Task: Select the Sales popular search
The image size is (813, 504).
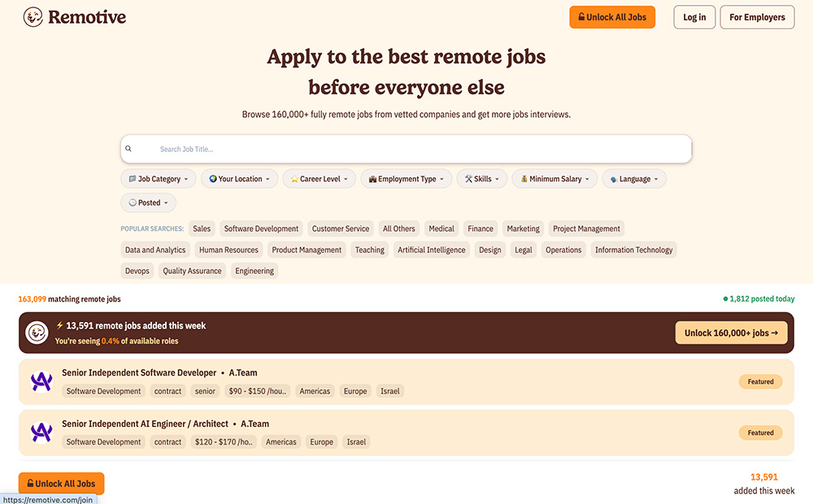Action: [x=202, y=228]
